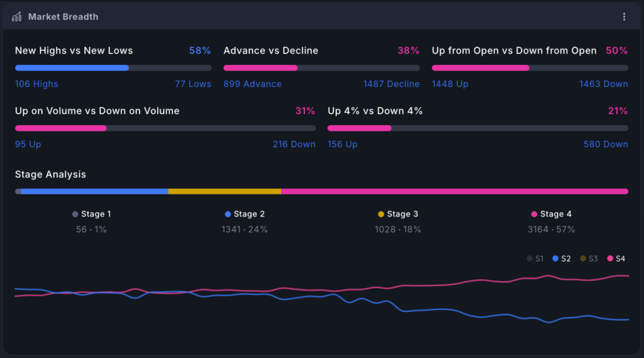Open the three-dot options menu
Screen dimensions: 644x358
coord(624,17)
